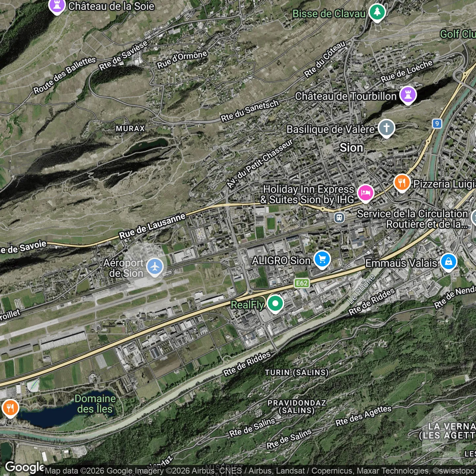Open the Emmaüs Valais shopping bag marker
Viewport: 476px width, 476px height.
pyautogui.click(x=449, y=262)
